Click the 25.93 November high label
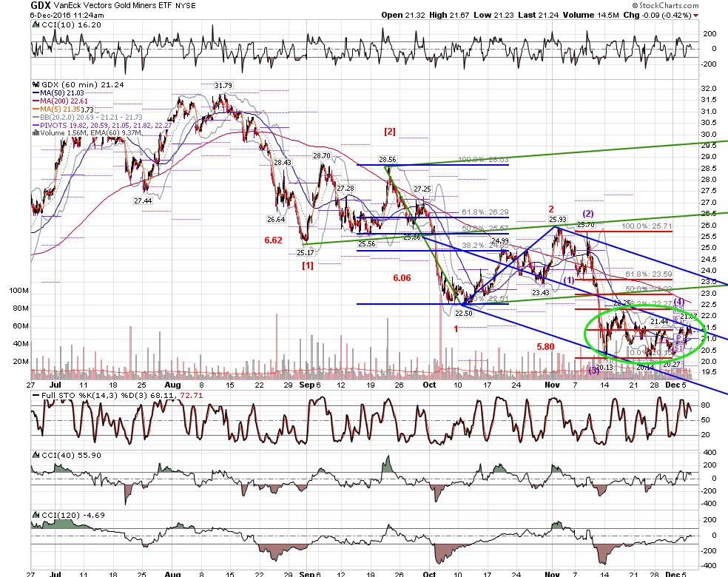 [558, 220]
